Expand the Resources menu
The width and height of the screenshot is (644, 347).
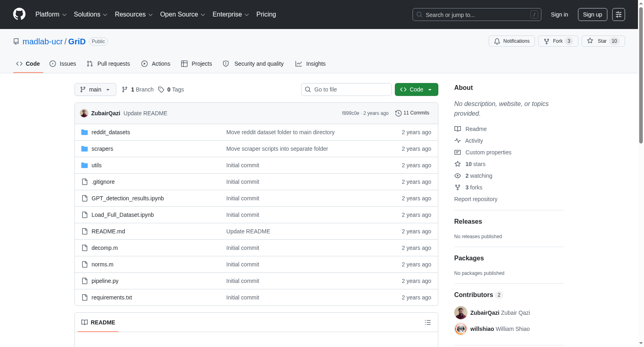(134, 15)
